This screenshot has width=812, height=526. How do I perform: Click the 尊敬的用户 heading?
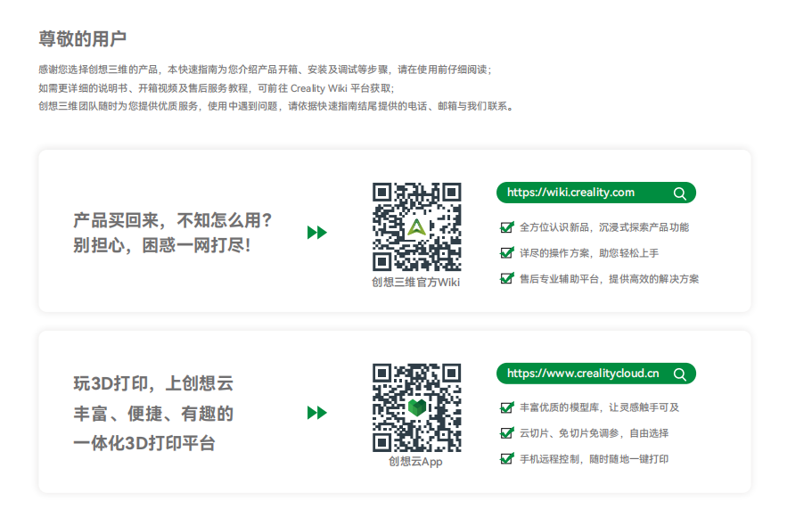click(x=82, y=39)
